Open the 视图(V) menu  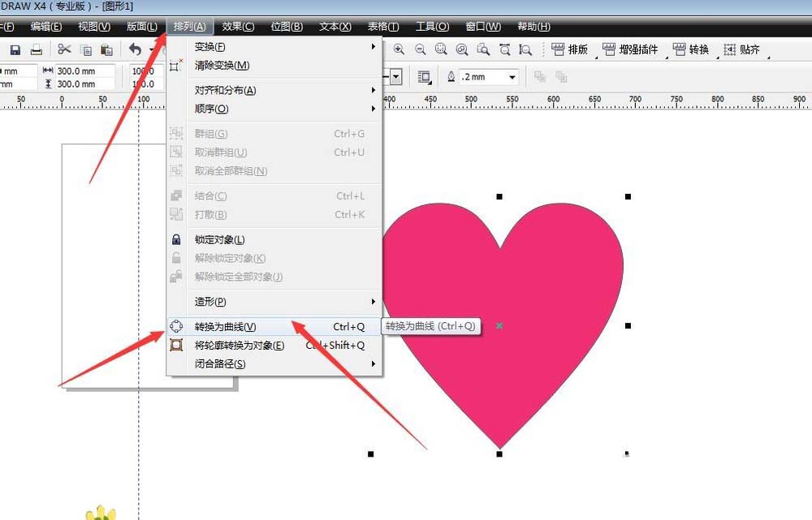tap(94, 27)
